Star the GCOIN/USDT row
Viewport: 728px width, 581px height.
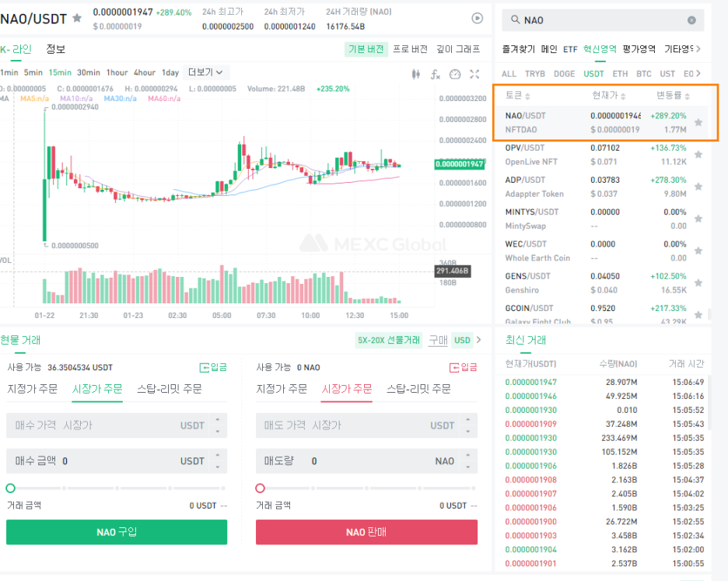pyautogui.click(x=698, y=315)
